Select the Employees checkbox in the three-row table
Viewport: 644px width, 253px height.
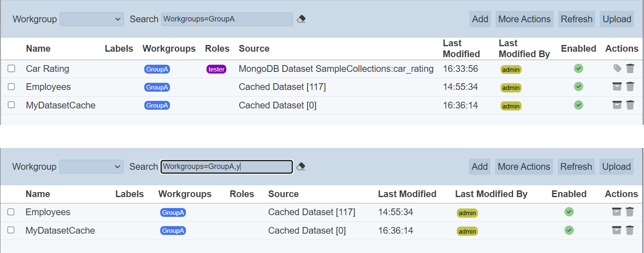click(x=11, y=87)
